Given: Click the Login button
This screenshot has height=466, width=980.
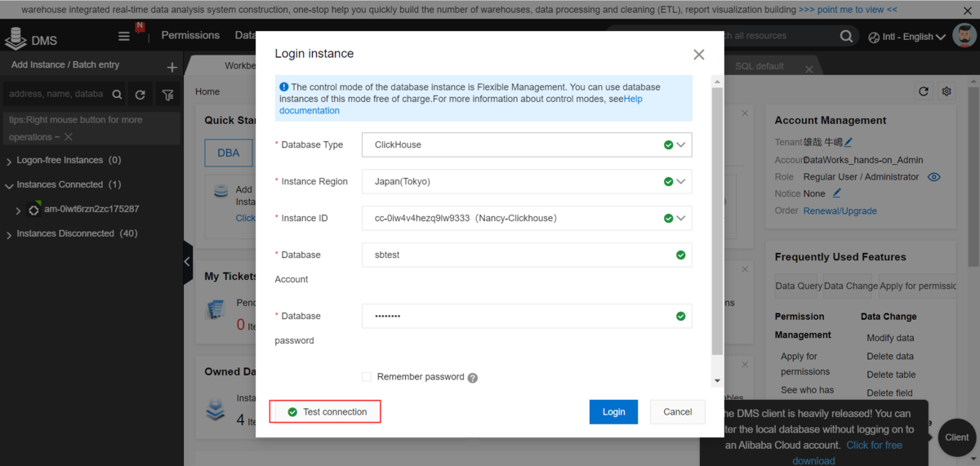Looking at the screenshot, I should [613, 412].
